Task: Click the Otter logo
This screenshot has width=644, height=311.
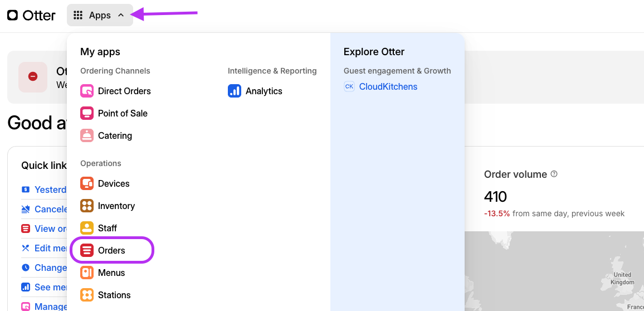Action: (31, 15)
